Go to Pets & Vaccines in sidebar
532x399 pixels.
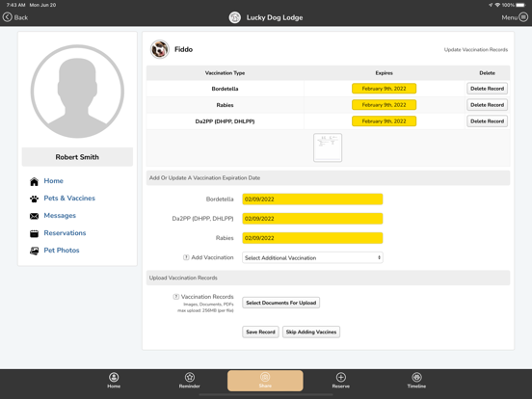[69, 199]
